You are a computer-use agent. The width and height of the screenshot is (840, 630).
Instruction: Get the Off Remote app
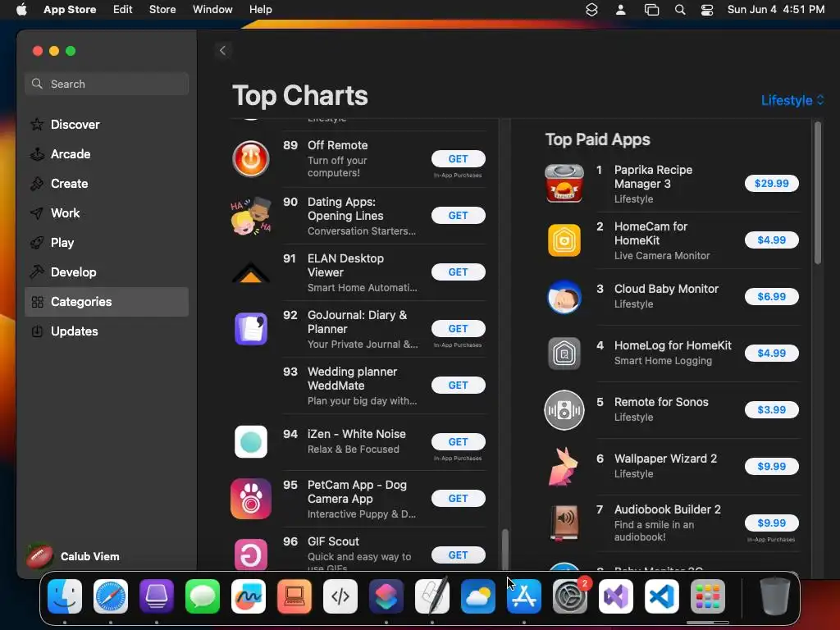tap(458, 159)
